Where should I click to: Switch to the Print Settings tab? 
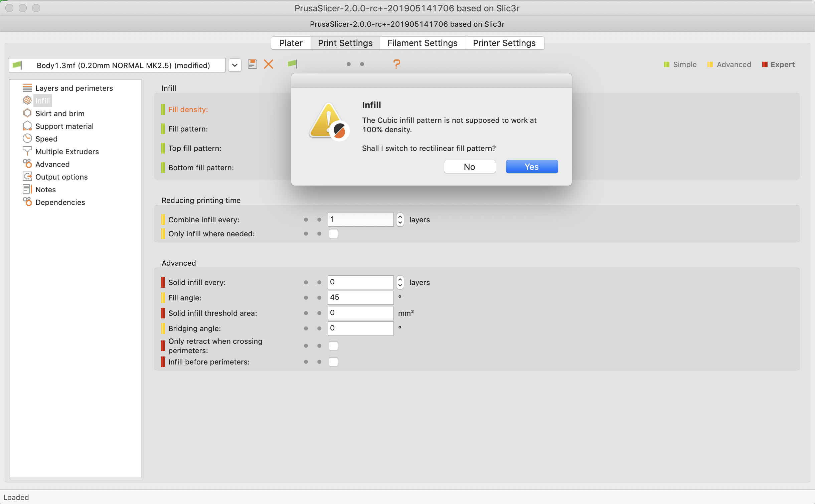pos(345,43)
